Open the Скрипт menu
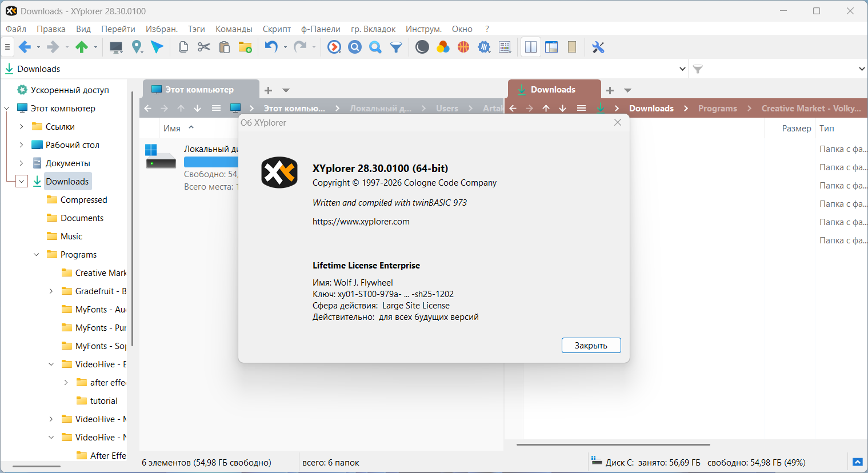This screenshot has height=473, width=868. (277, 29)
